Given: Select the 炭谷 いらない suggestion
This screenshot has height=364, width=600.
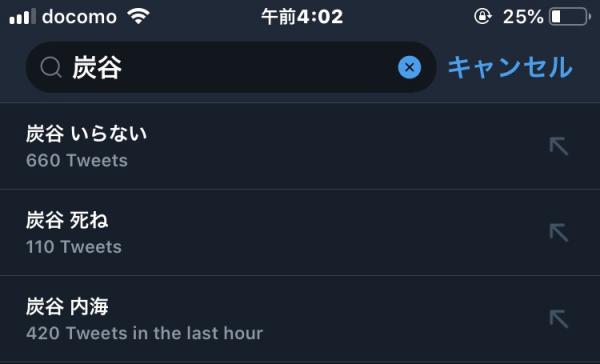Looking at the screenshot, I should point(300,146).
